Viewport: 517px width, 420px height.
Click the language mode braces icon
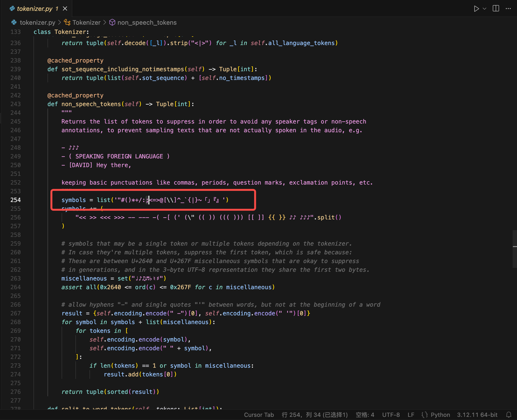tap(425, 415)
